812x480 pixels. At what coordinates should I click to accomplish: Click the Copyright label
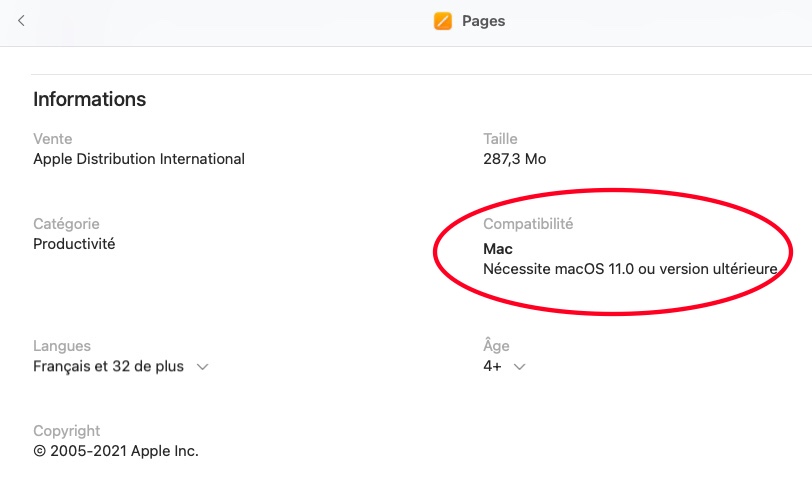pyautogui.click(x=67, y=431)
